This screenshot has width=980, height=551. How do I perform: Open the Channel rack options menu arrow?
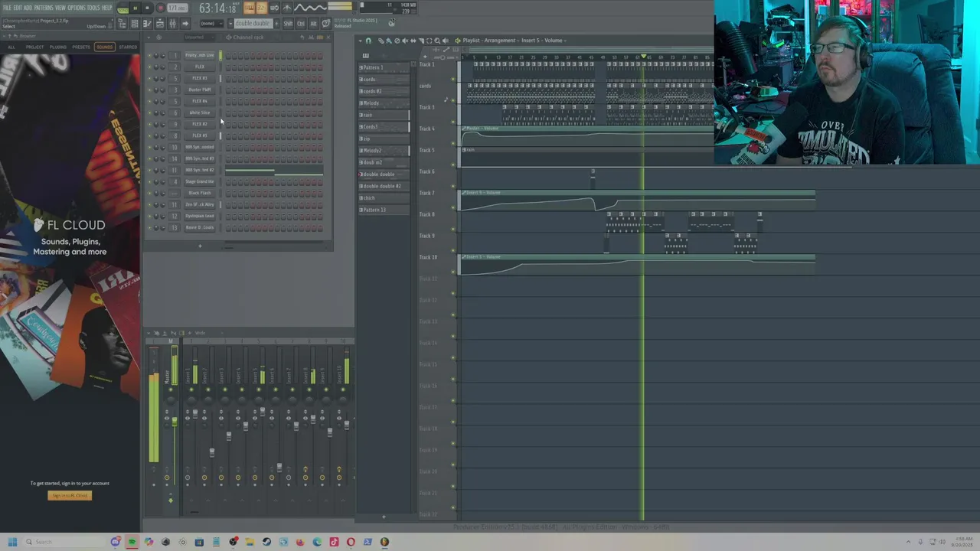tap(150, 37)
